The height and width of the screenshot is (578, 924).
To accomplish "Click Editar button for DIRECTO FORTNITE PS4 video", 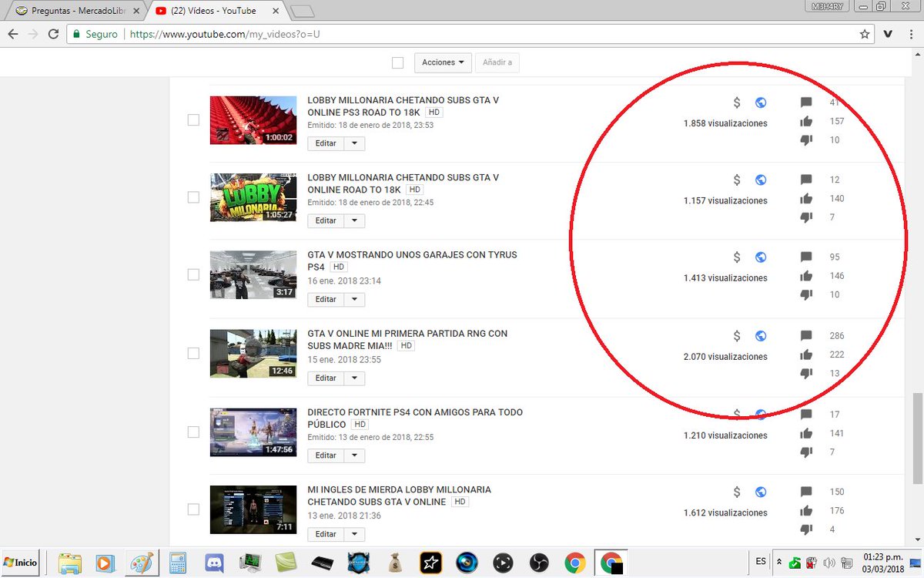I will click(326, 455).
